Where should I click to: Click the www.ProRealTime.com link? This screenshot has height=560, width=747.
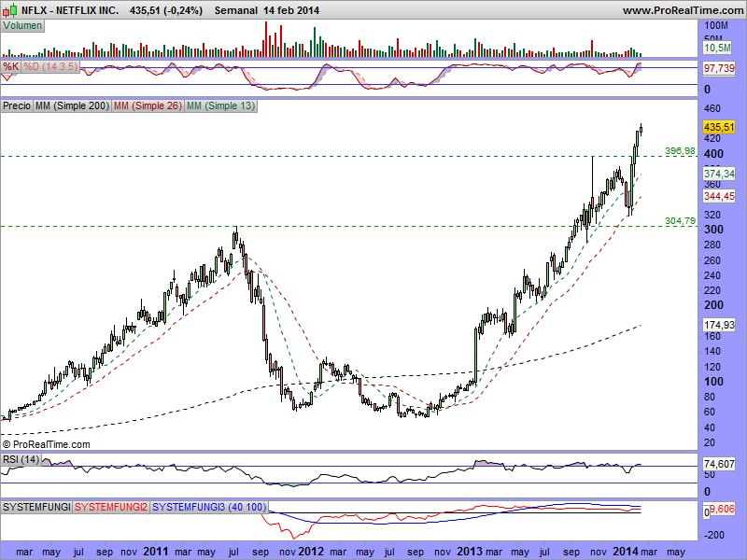[x=684, y=10]
